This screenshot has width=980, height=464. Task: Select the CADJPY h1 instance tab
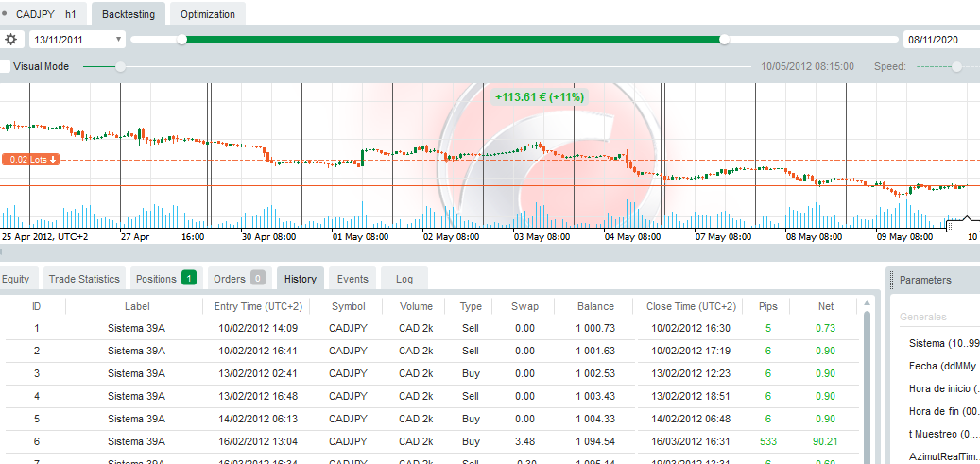click(x=43, y=14)
